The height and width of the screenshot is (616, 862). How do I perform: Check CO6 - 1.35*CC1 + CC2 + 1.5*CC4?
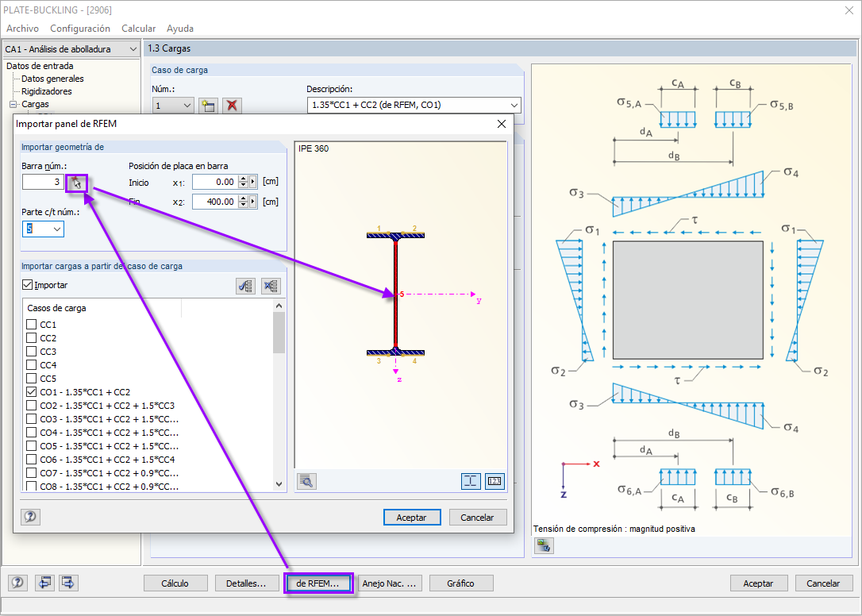click(x=31, y=460)
